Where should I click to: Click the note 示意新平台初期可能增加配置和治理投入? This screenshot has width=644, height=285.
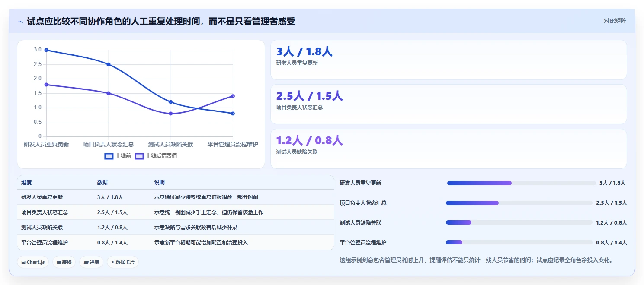201,243
